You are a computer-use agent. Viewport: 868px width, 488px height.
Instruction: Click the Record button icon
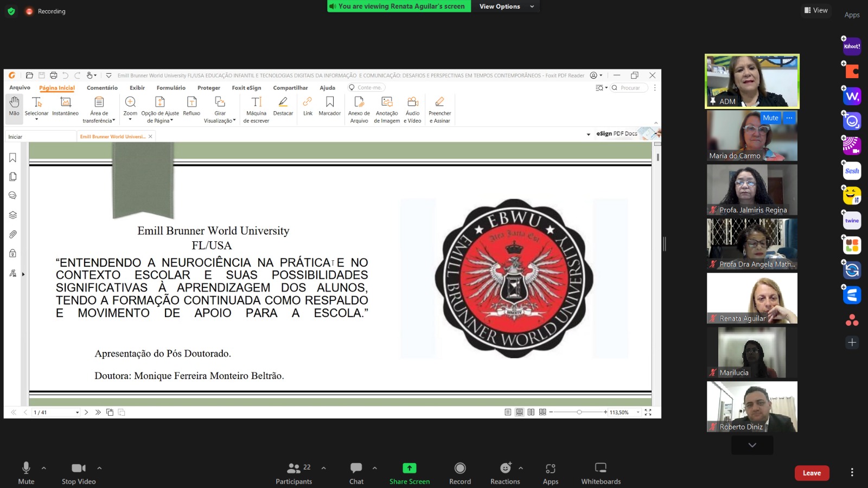point(460,468)
